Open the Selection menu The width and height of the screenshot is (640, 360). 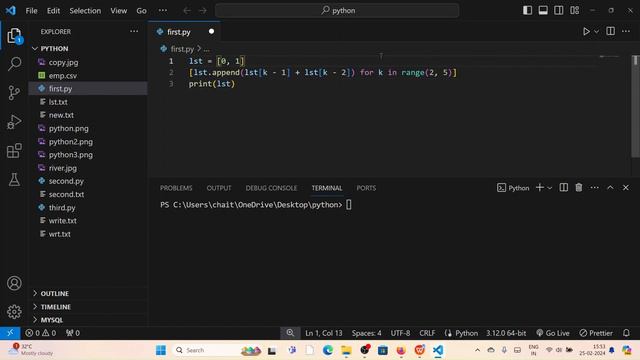pos(85,11)
